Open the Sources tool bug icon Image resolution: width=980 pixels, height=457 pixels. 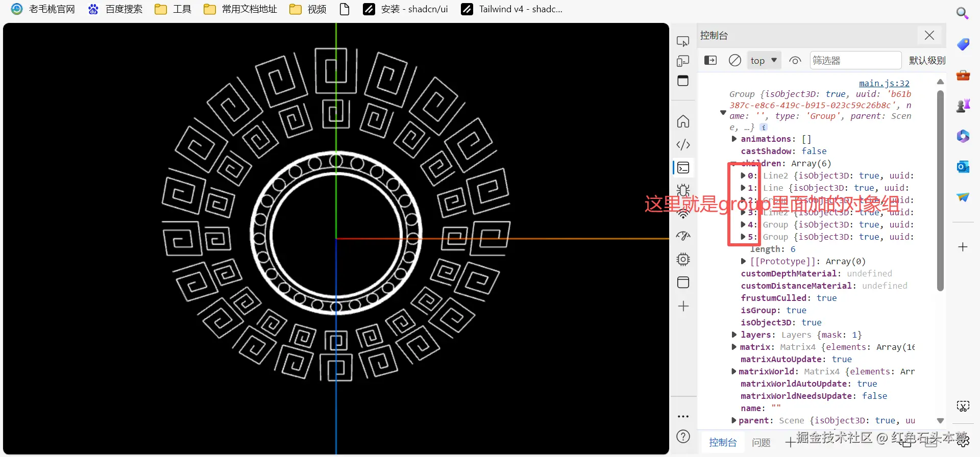pyautogui.click(x=683, y=190)
